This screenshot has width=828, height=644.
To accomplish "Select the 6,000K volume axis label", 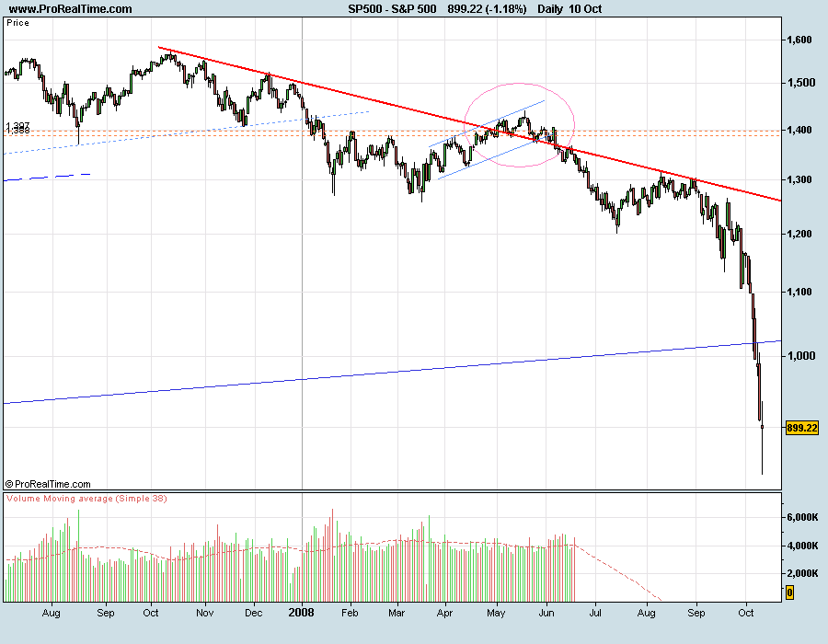I will point(801,517).
